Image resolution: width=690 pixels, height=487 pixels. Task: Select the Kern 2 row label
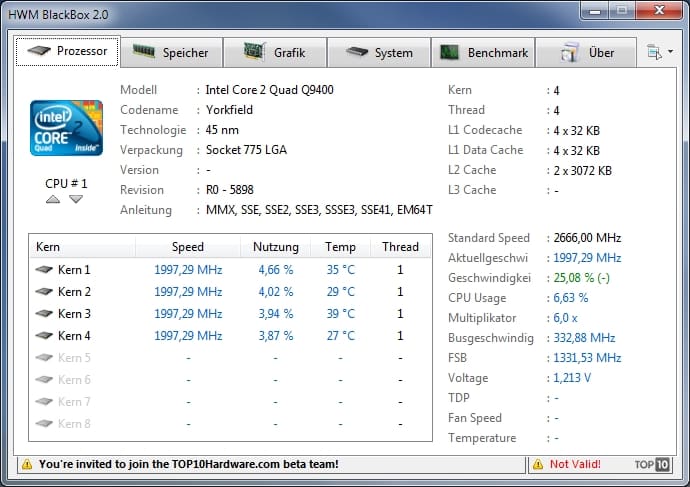[x=74, y=292]
